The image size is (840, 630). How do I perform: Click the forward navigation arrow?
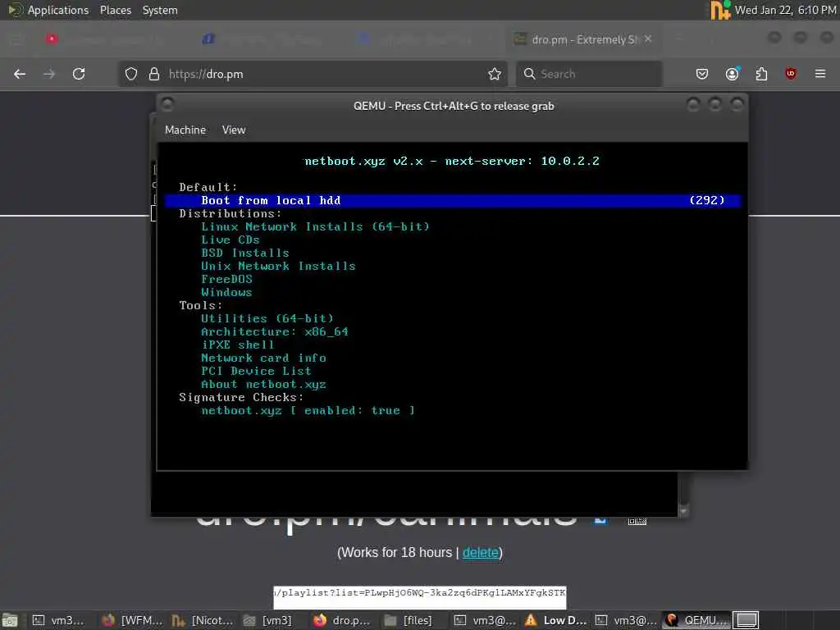coord(49,74)
